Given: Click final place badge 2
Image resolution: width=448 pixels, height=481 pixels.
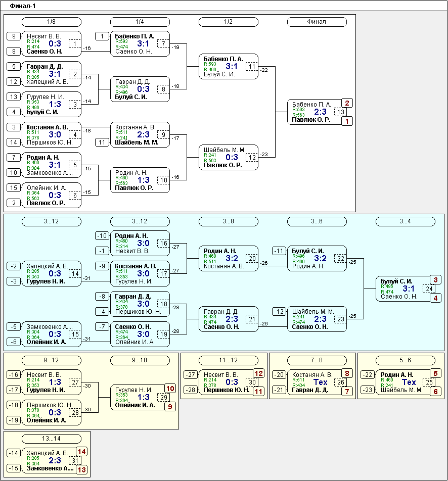Looking at the screenshot, I should tap(347, 103).
